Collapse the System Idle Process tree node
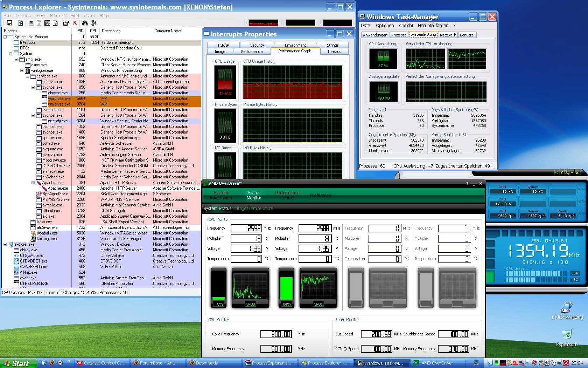Viewport: 588px width, 368px height. pyautogui.click(x=5, y=37)
